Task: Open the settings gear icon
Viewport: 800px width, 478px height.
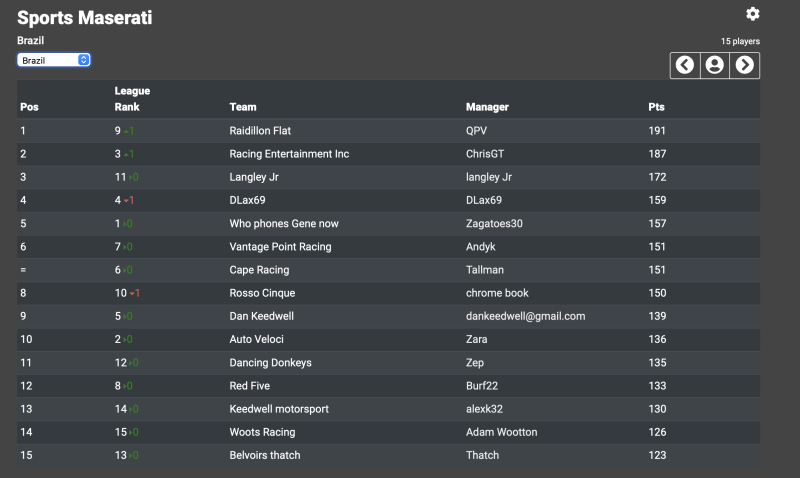Action: click(x=753, y=14)
